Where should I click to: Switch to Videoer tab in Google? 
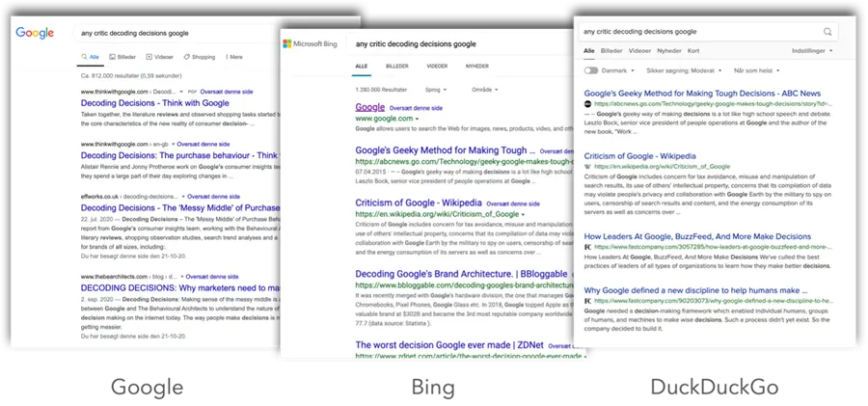click(x=160, y=57)
